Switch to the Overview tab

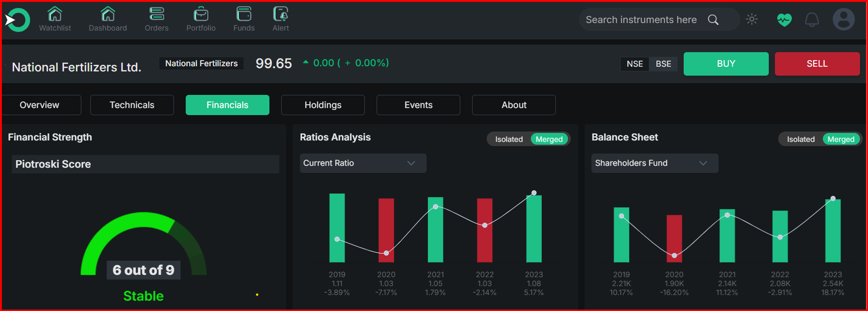41,105
